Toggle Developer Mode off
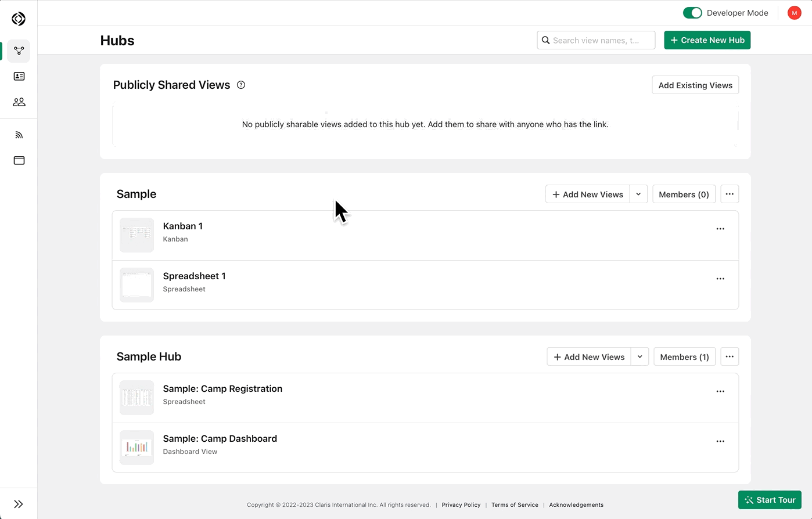 (x=692, y=12)
